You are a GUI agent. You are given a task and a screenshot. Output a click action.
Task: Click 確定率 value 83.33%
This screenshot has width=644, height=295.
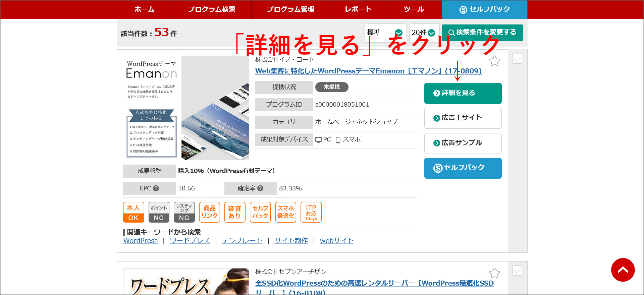(x=290, y=188)
